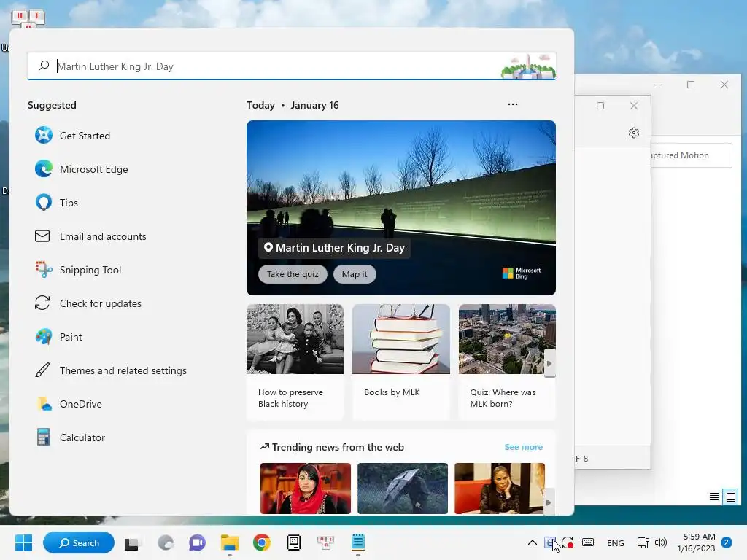Image resolution: width=747 pixels, height=560 pixels.
Task: Open the trending news umbrella rain photo
Action: pyautogui.click(x=403, y=488)
